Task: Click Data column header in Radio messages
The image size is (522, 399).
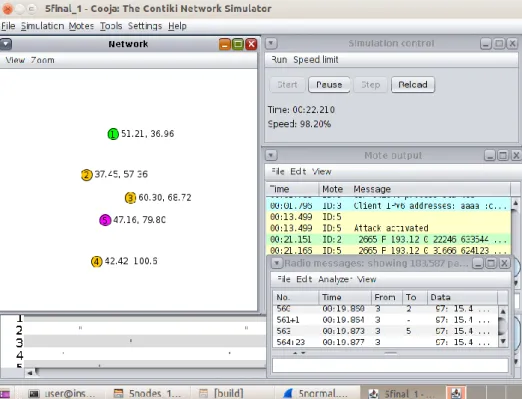Action: tap(462, 297)
